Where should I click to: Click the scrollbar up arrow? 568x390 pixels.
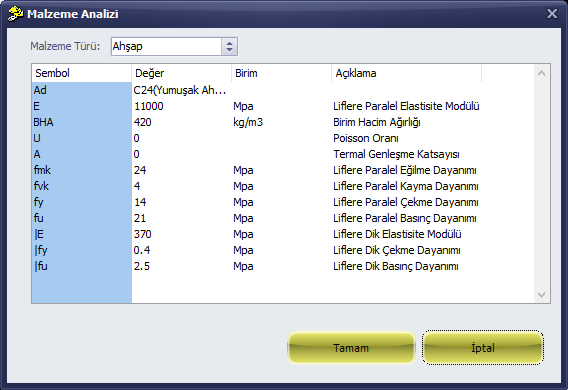[542, 73]
